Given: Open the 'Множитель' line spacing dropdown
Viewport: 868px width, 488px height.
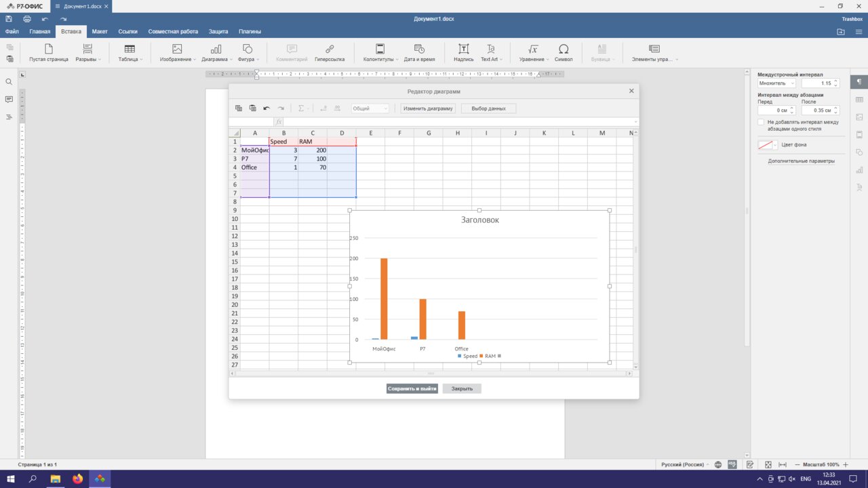Looking at the screenshot, I should pos(776,83).
